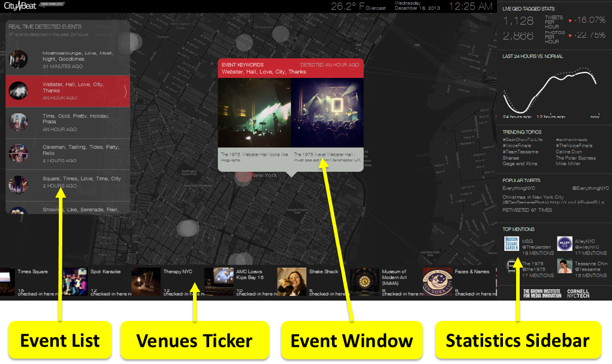
Task: Click the Wednesday December 18, 2013 date
Action: click(417, 5)
